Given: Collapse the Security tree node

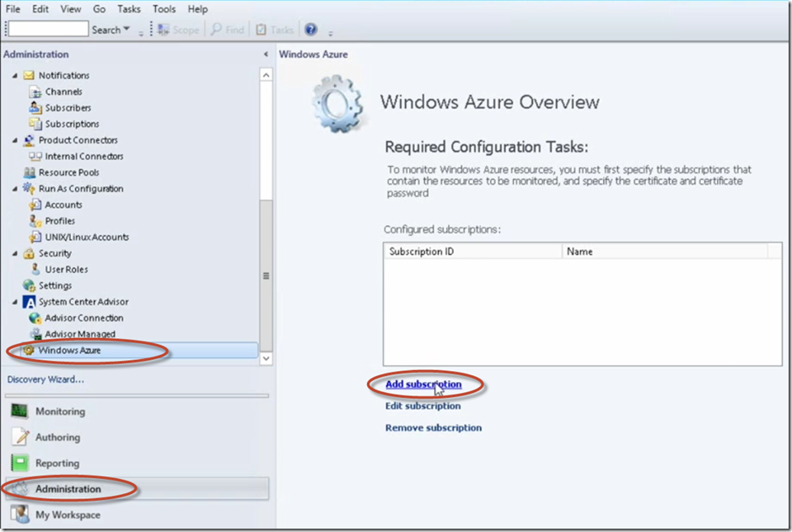Looking at the screenshot, I should coord(14,254).
